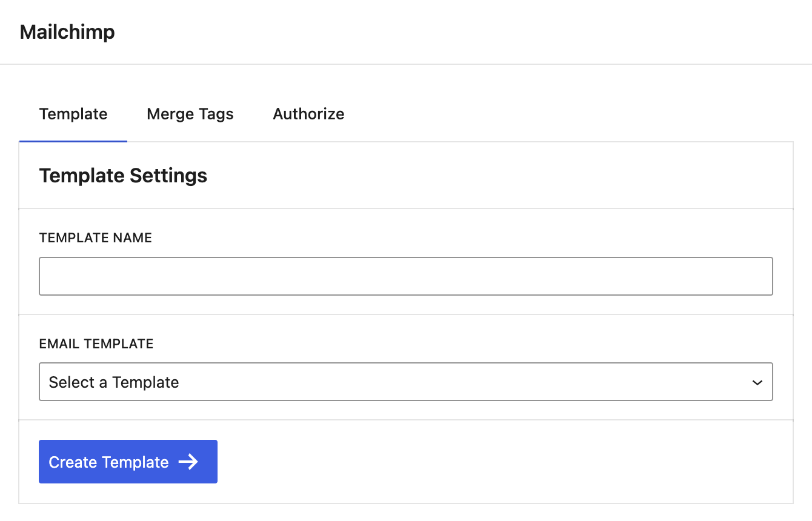Go to the Authorize tab
The height and width of the screenshot is (521, 812).
coord(308,114)
